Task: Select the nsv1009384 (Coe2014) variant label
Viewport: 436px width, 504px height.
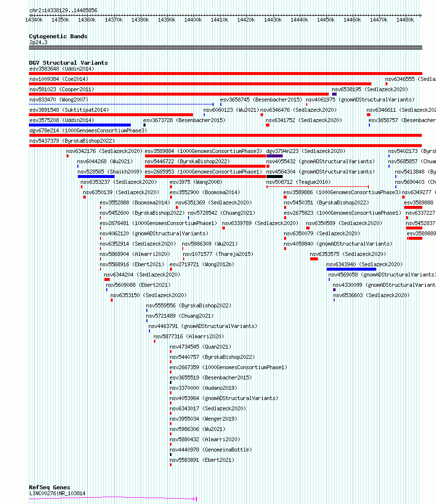Action: (59, 79)
